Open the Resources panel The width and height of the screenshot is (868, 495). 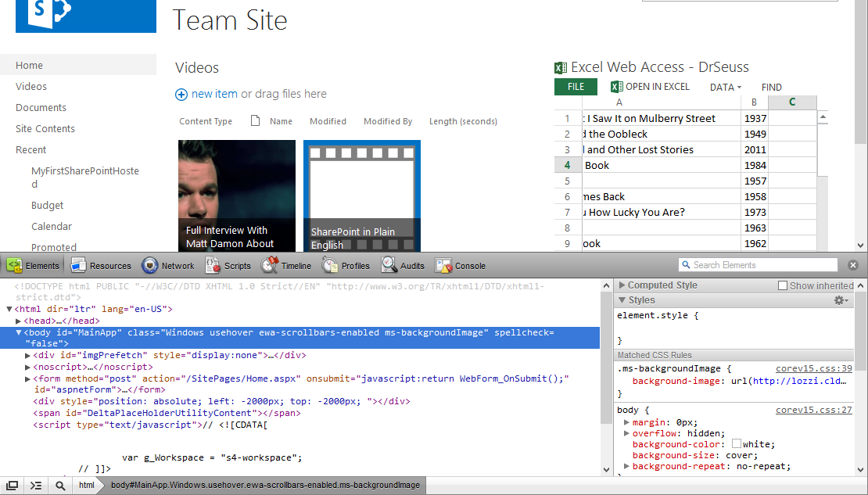tap(101, 266)
